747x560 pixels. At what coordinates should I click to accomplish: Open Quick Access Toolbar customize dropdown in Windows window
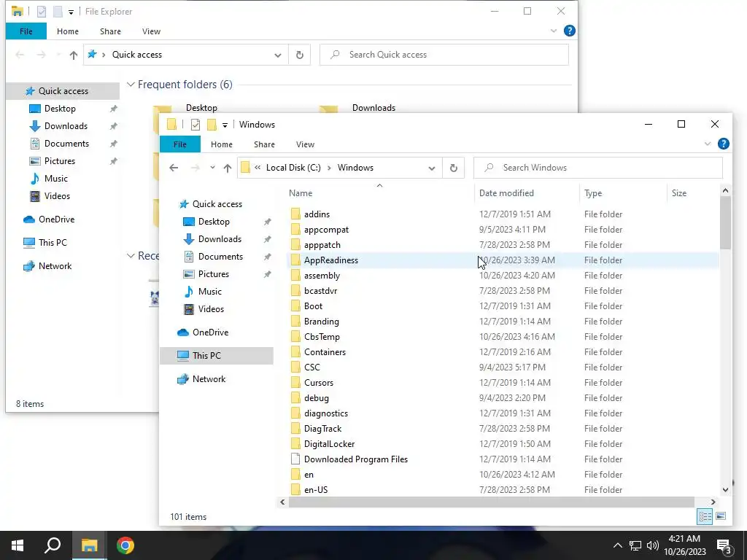click(x=225, y=125)
